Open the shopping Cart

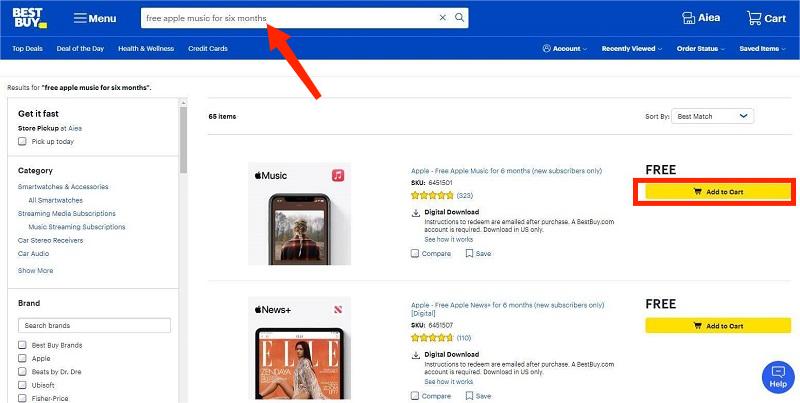pyautogui.click(x=766, y=18)
